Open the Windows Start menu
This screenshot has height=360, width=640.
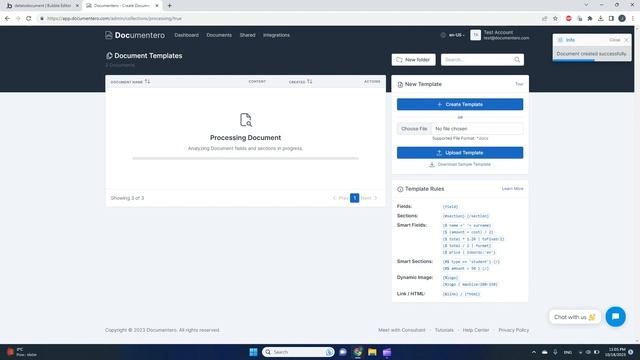(x=253, y=352)
